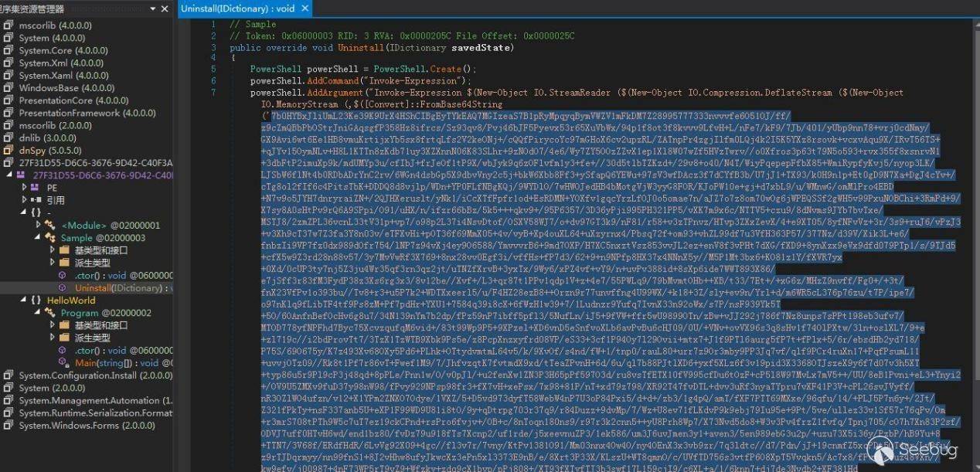Open the assembly explorer panel options dropdown

coord(151,8)
